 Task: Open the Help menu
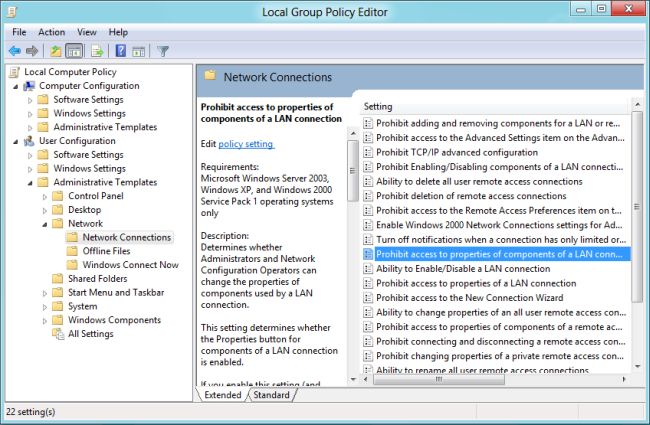[x=118, y=32]
